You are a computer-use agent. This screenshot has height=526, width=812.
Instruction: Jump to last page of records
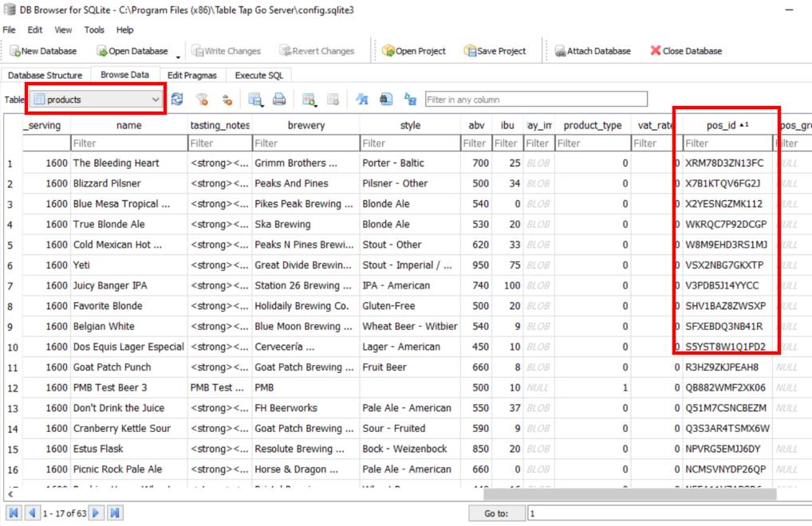[115, 512]
